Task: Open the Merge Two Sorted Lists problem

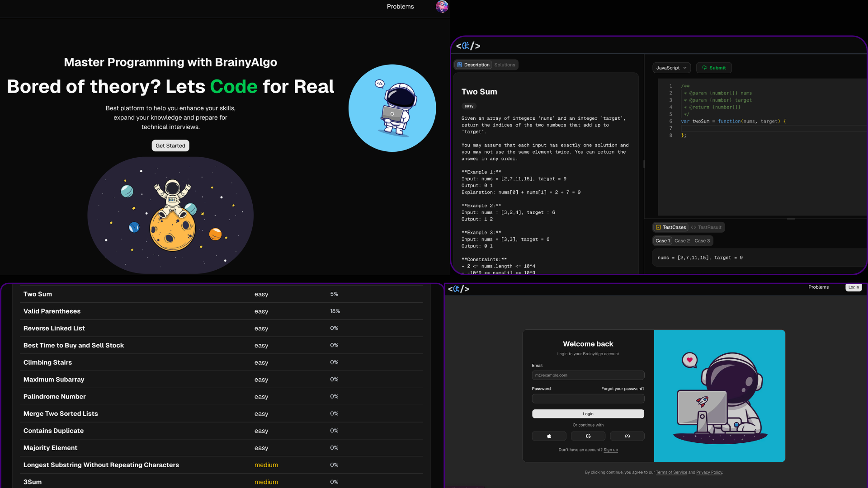Action: 61,413
